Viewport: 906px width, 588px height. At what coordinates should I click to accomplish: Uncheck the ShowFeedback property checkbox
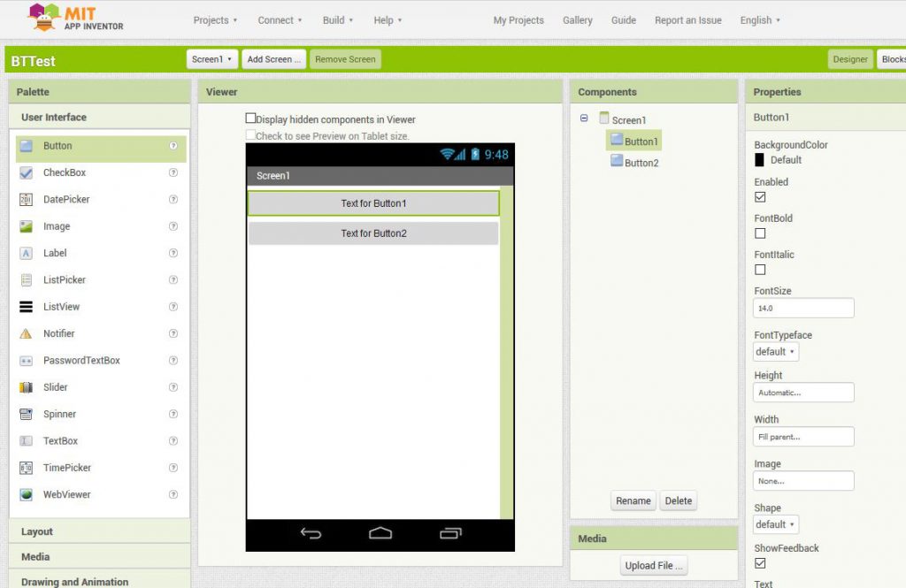click(x=760, y=563)
